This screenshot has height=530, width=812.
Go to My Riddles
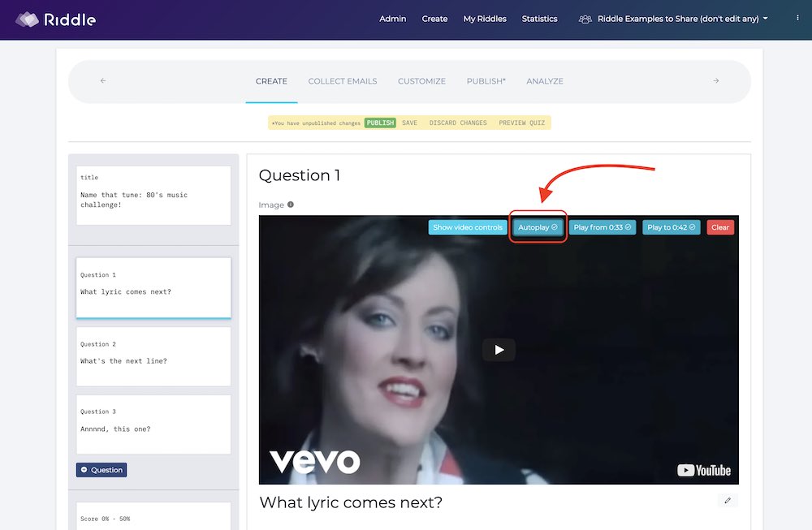485,19
